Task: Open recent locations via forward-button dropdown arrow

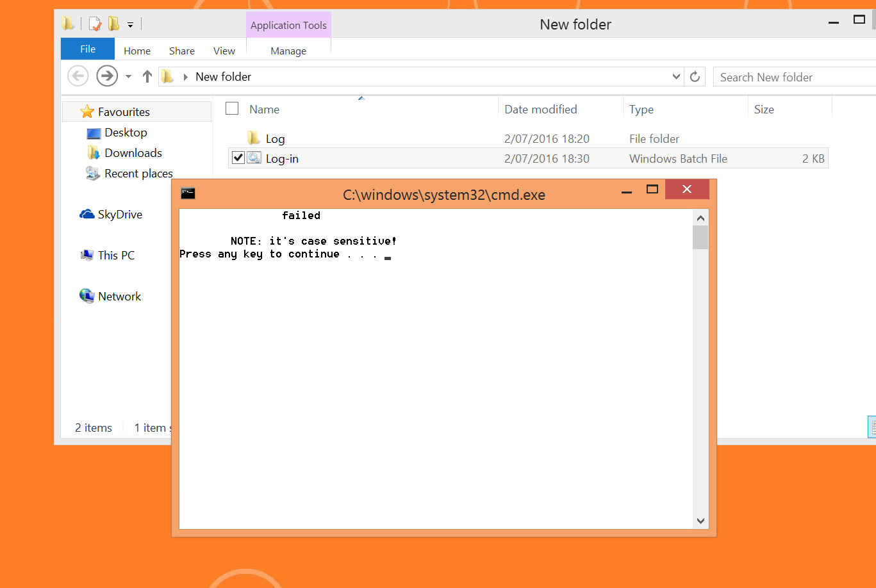Action: 128,76
